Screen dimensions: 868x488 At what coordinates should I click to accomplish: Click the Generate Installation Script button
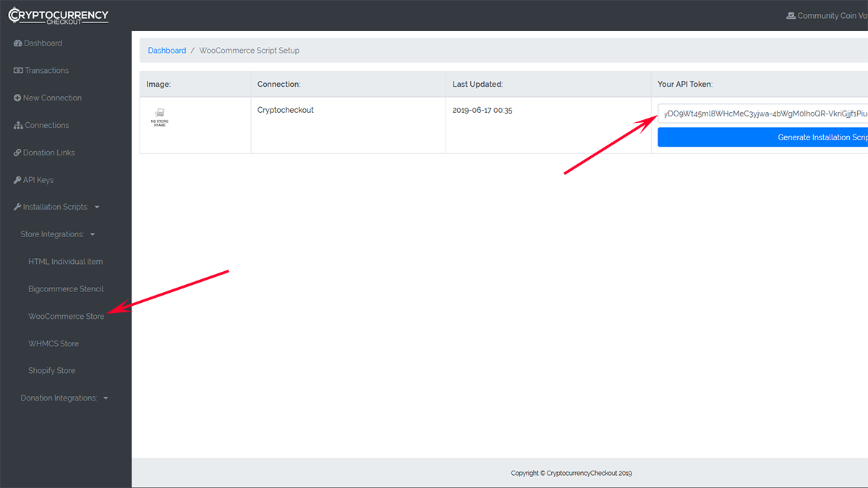click(763, 137)
